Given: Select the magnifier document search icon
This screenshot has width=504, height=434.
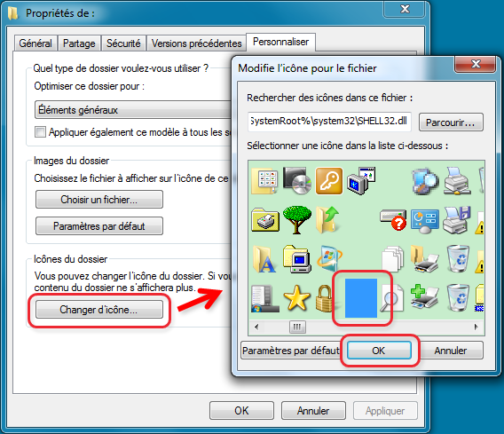Looking at the screenshot, I should coord(392,298).
